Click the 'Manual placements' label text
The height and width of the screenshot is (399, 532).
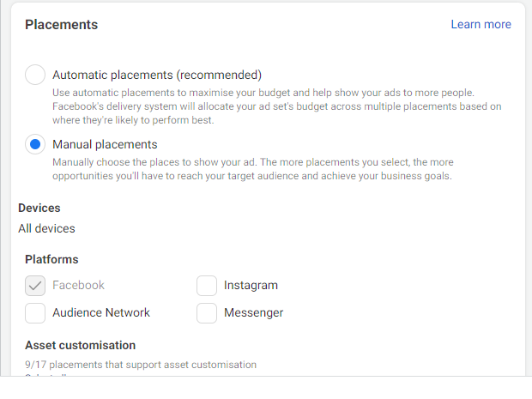point(105,144)
